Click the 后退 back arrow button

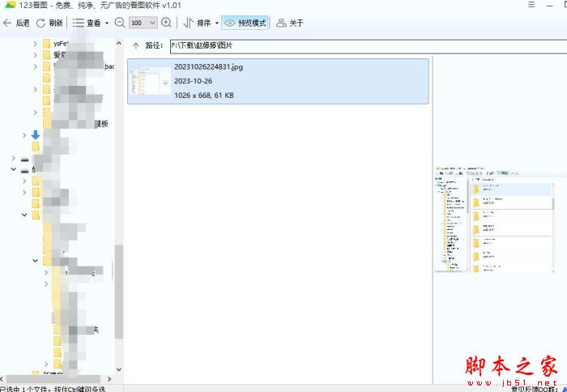point(16,23)
